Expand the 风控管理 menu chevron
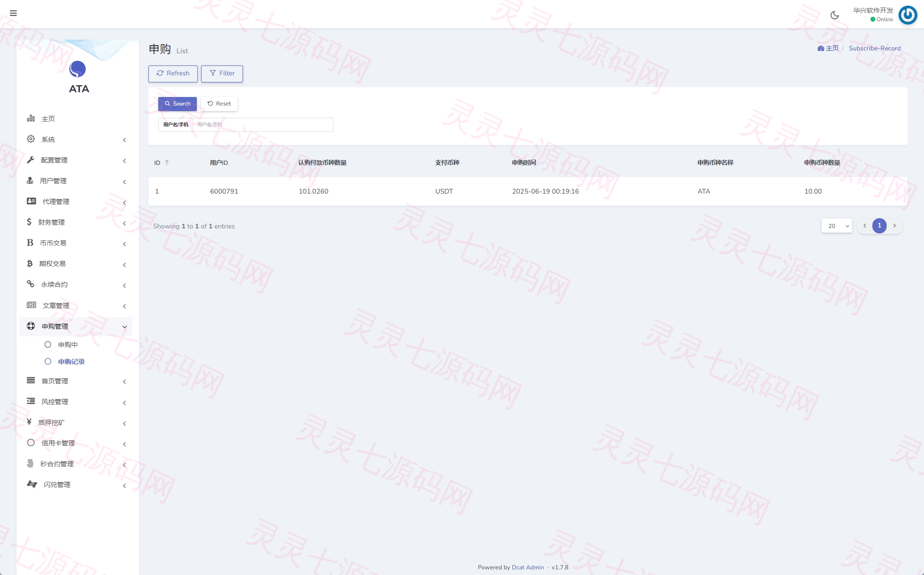Viewport: 924px width, 575px height. pos(124,403)
